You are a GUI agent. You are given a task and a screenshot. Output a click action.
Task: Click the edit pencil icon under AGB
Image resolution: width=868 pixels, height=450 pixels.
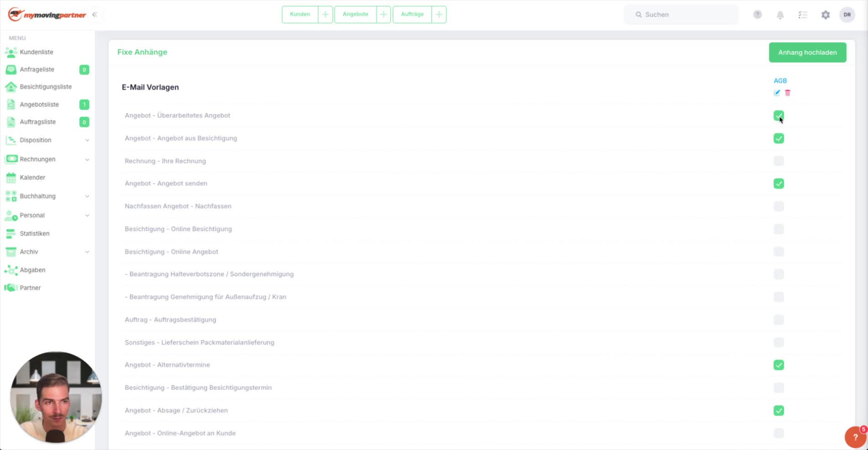point(777,93)
